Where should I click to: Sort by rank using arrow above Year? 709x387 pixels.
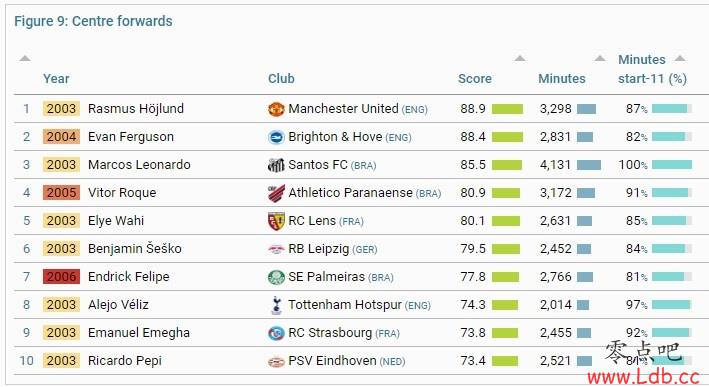[x=25, y=58]
